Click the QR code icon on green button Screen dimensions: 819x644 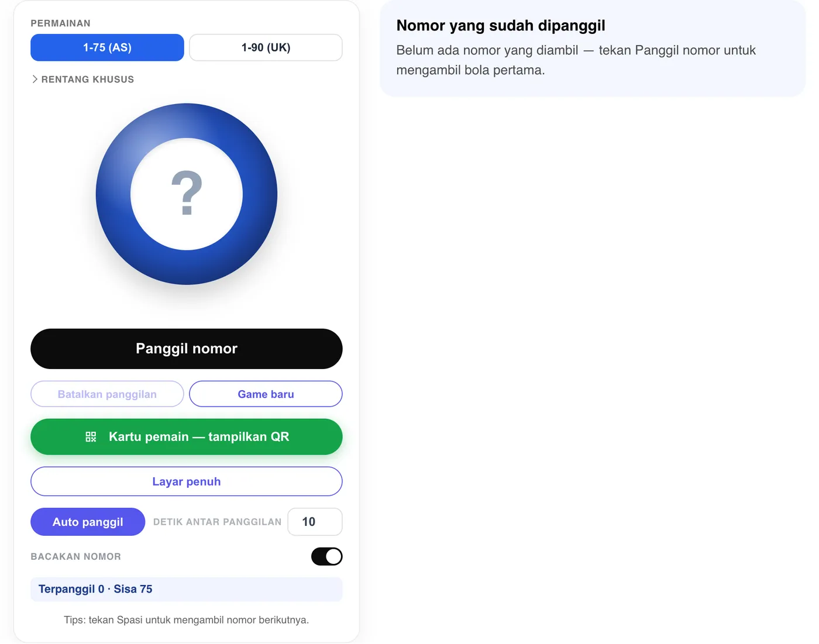click(x=91, y=437)
